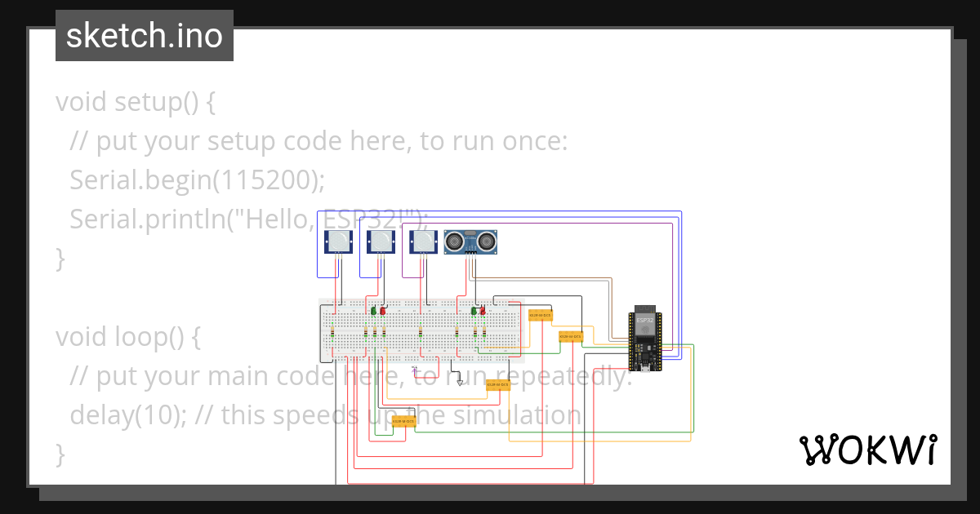Click the right red LED on breadboard
Image resolution: width=980 pixels, height=514 pixels.
(483, 310)
